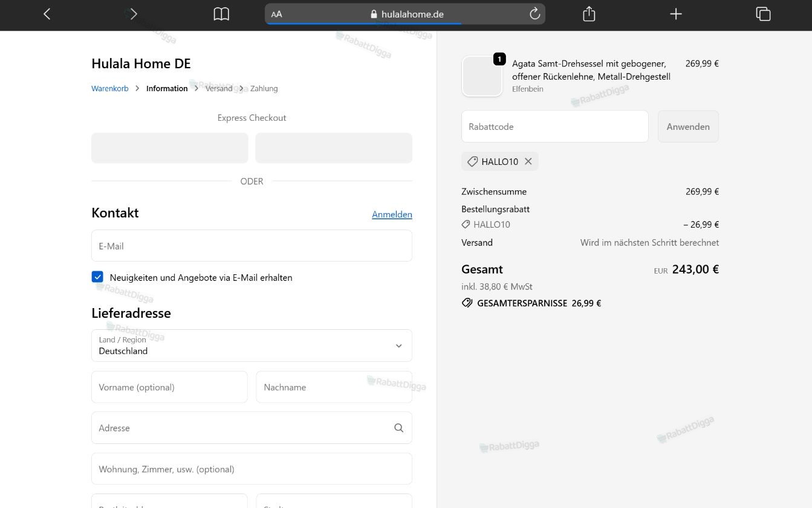Go forward with Safari's forward arrow
The height and width of the screenshot is (508, 812).
pyautogui.click(x=134, y=14)
